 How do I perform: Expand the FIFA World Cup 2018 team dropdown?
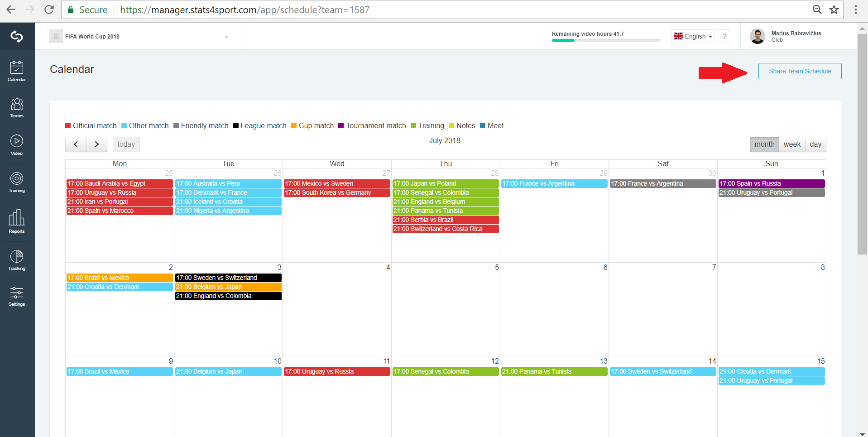tap(226, 37)
